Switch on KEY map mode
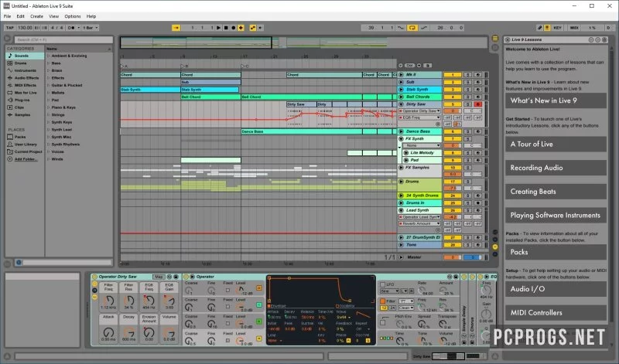 tap(557, 28)
